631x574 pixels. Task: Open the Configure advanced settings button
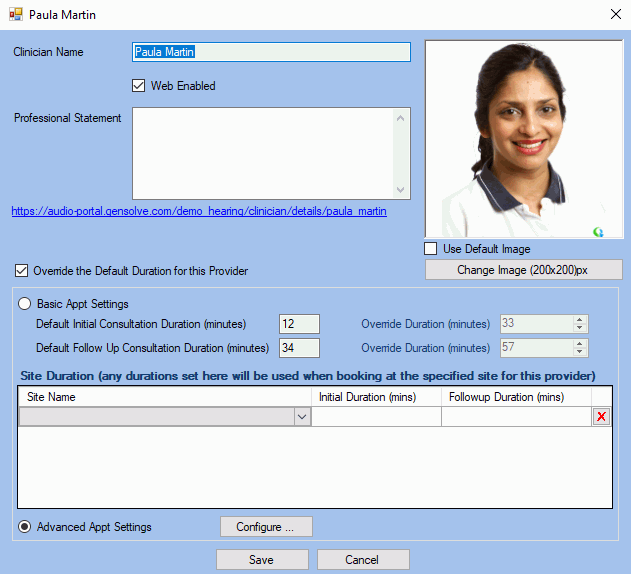[x=266, y=527]
